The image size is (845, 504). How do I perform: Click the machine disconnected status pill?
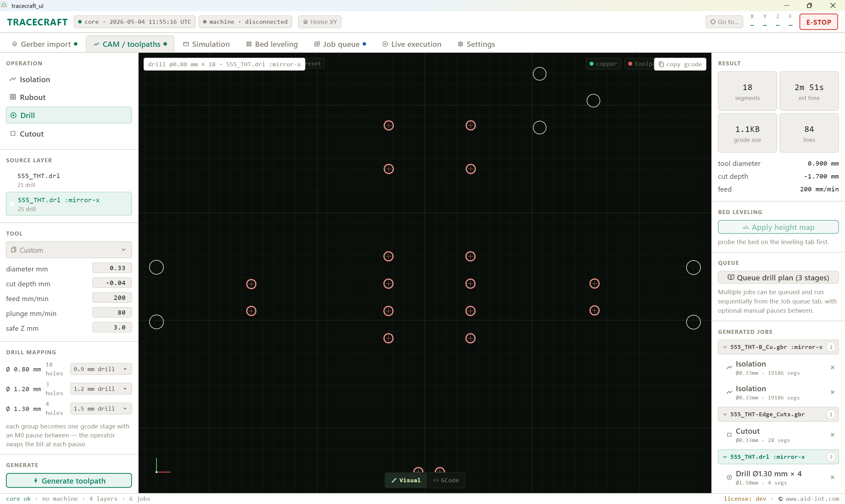(245, 22)
